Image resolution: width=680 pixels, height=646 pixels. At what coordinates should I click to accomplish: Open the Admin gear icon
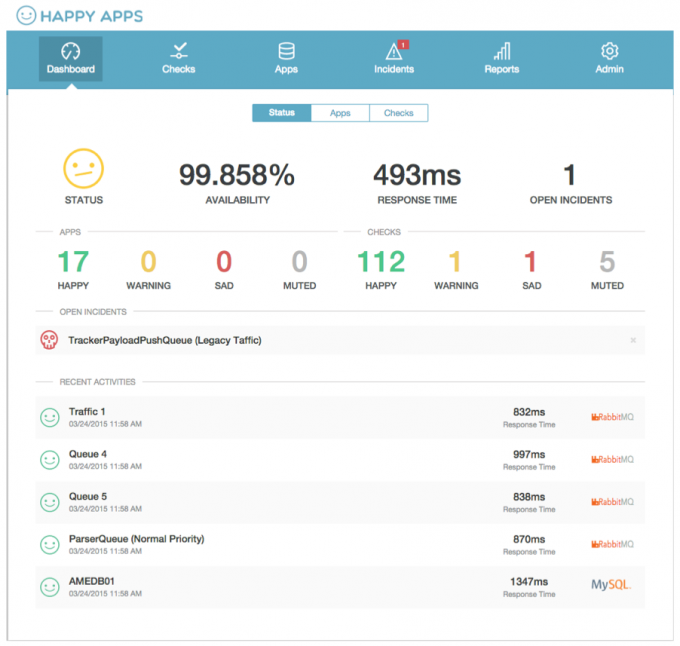(609, 51)
